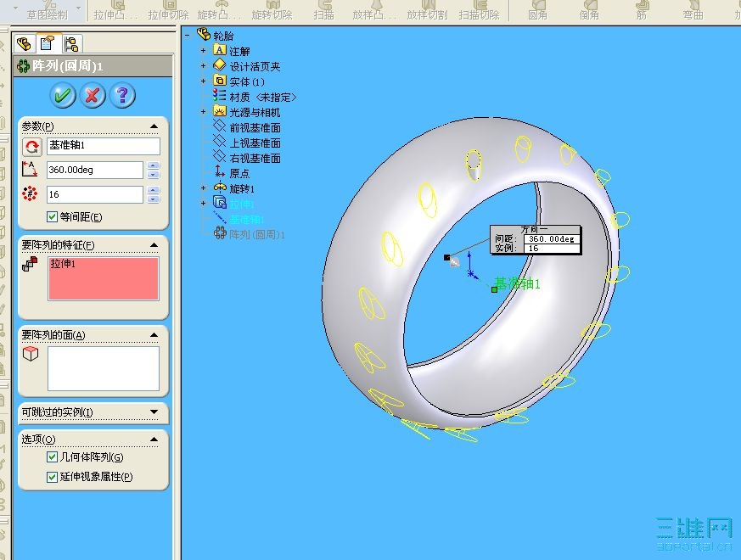Cancel the pattern with red X button
Viewport: 741px width, 560px height.
point(93,96)
